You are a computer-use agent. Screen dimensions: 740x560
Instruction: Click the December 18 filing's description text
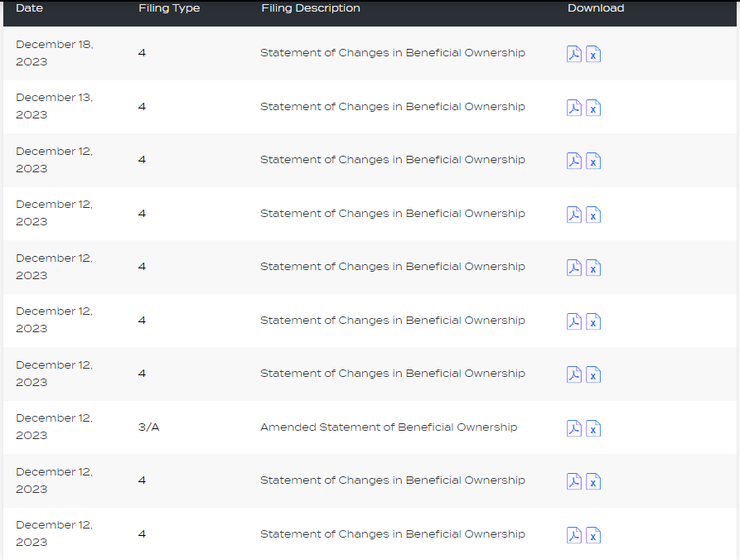pos(392,53)
